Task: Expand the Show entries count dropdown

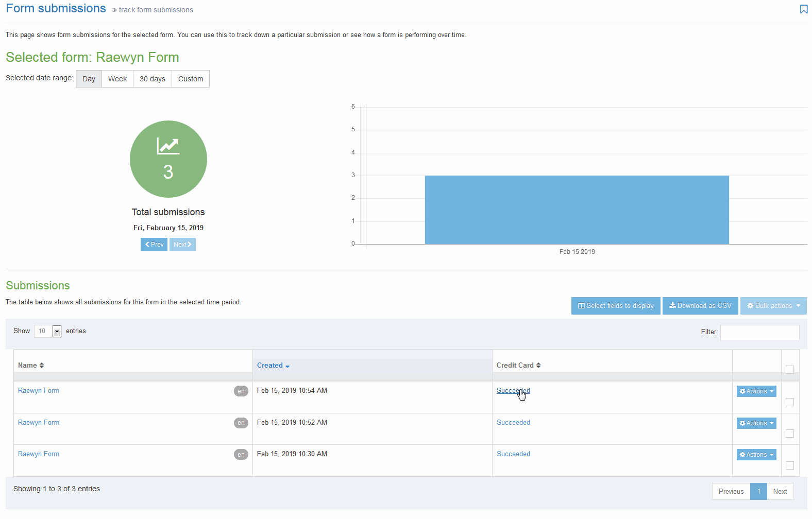Action: point(57,332)
